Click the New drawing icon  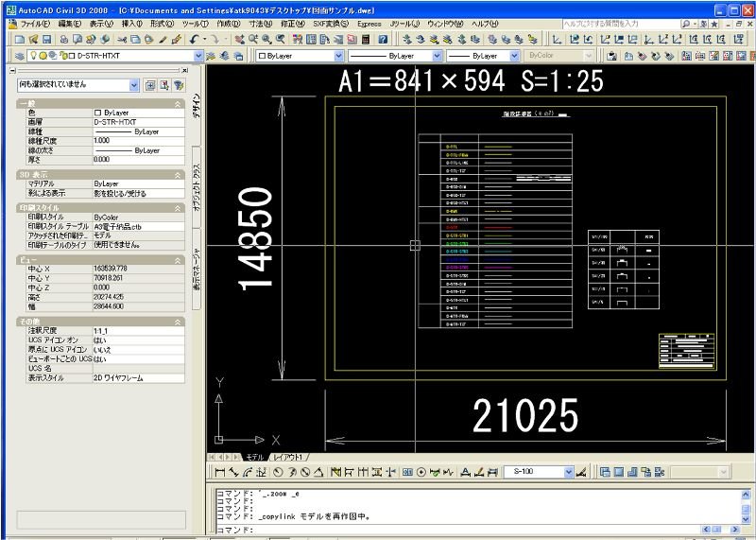pos(20,40)
